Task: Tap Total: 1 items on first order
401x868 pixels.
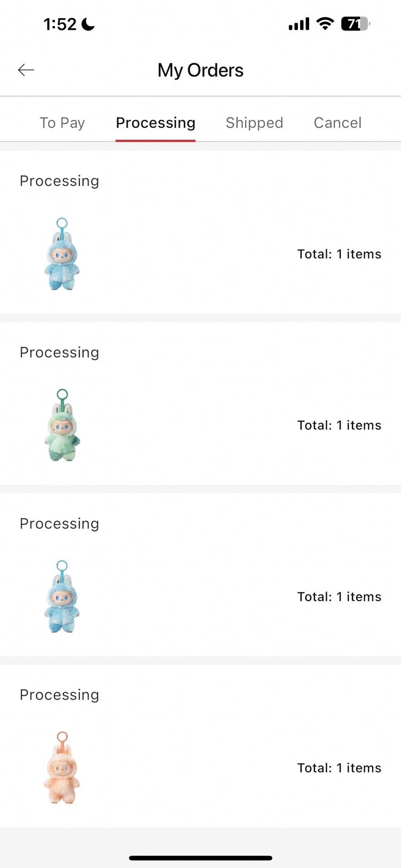Action: click(x=339, y=254)
